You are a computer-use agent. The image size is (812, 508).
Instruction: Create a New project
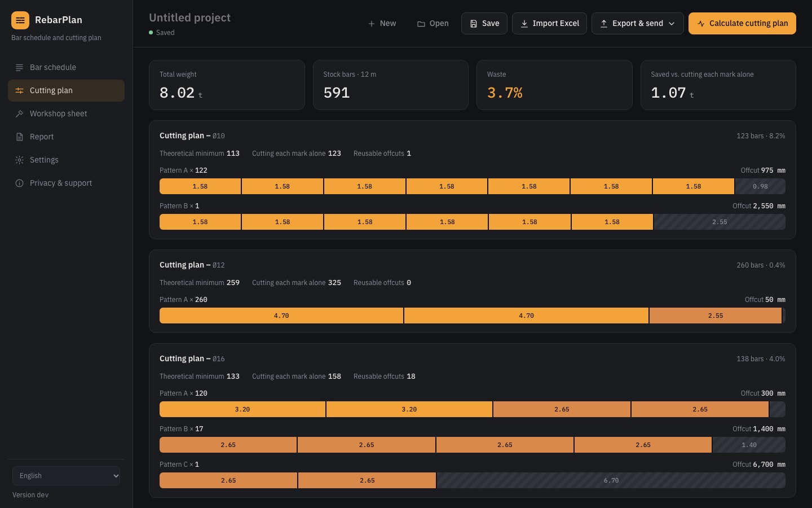coord(382,24)
